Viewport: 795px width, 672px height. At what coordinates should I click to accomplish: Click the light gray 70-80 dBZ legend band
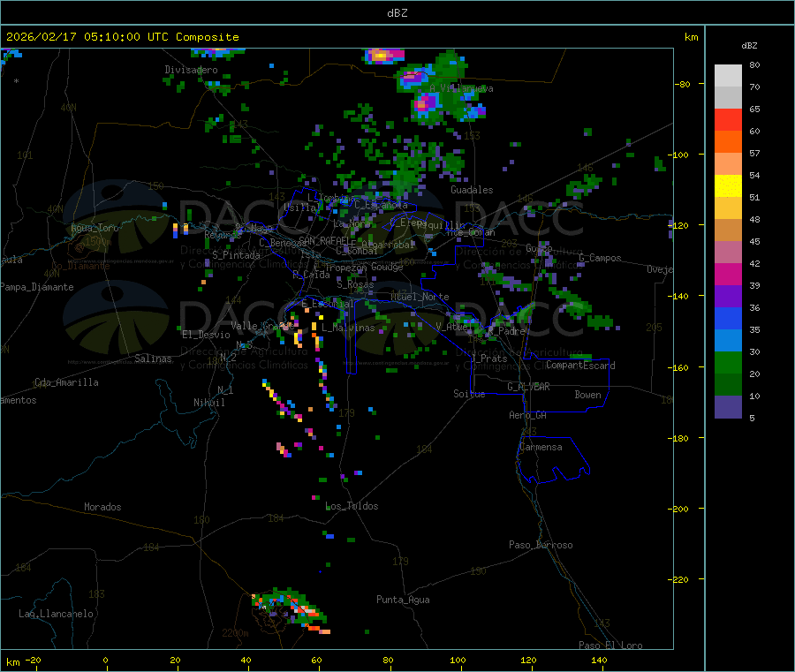728,76
